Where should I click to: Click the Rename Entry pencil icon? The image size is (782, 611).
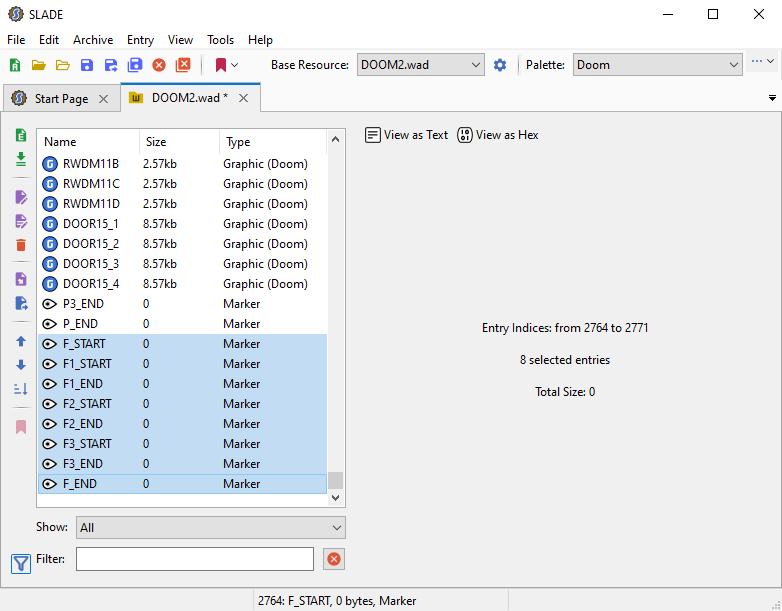(x=21, y=198)
